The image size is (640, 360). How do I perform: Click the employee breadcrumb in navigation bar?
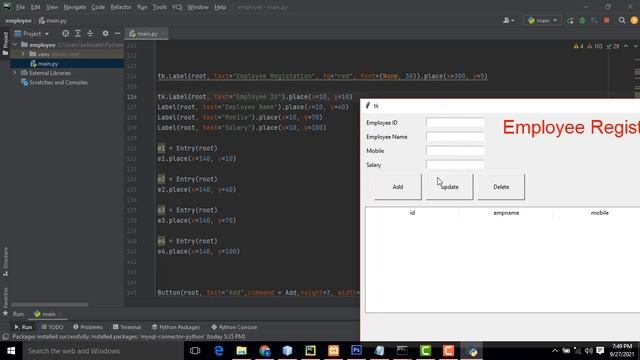pyautogui.click(x=18, y=20)
